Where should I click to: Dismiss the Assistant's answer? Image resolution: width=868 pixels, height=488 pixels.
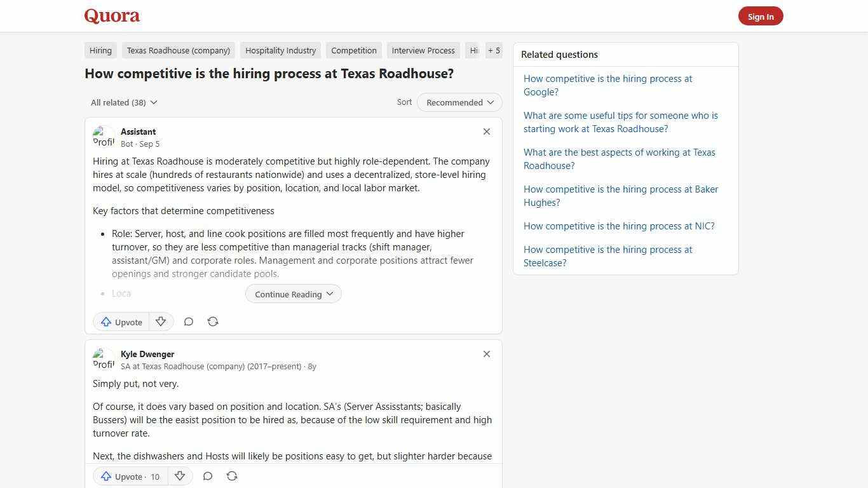click(x=487, y=132)
